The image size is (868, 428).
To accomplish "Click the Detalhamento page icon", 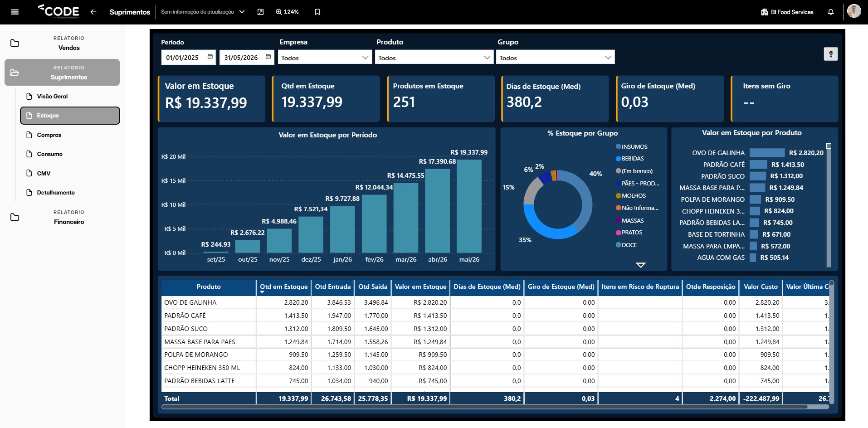I will click(x=29, y=192).
